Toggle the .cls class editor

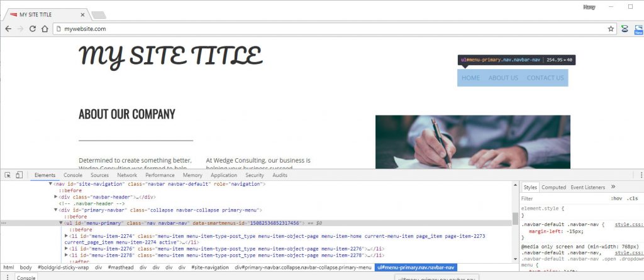[632, 198]
